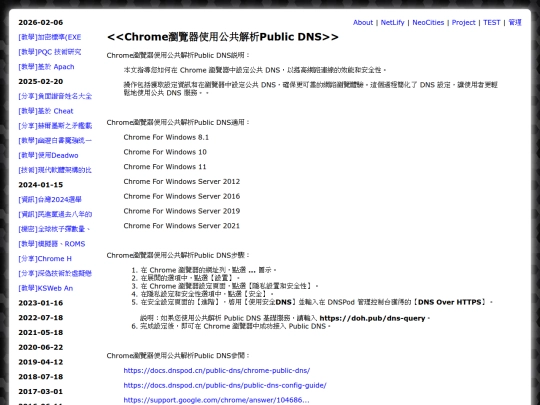
Task: Open the 管理 link in top navigation
Action: click(x=515, y=22)
